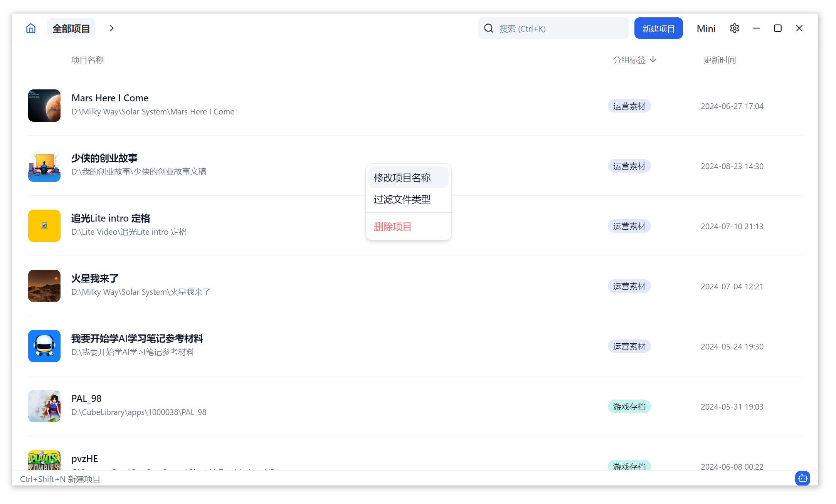Open robot icon of AI学习笔记 project
The width and height of the screenshot is (836, 504).
coord(44,346)
